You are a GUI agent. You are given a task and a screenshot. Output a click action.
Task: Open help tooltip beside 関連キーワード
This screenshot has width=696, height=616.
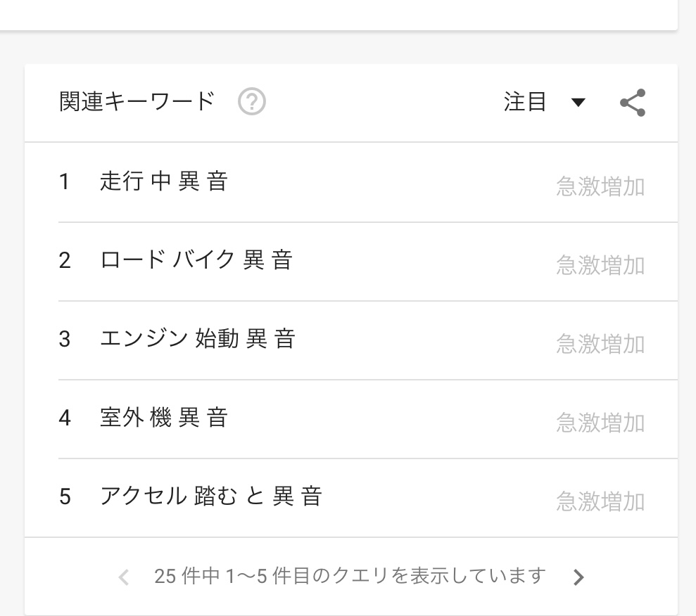(252, 101)
